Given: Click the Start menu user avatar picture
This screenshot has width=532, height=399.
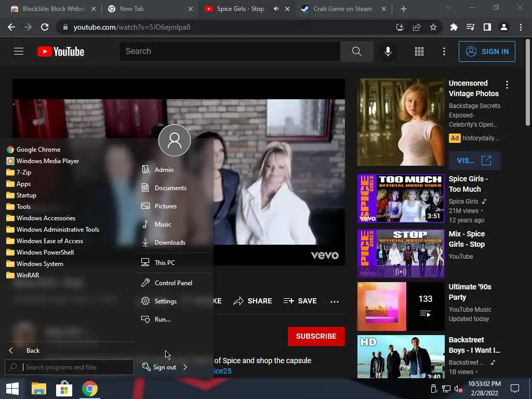Looking at the screenshot, I should point(175,140).
